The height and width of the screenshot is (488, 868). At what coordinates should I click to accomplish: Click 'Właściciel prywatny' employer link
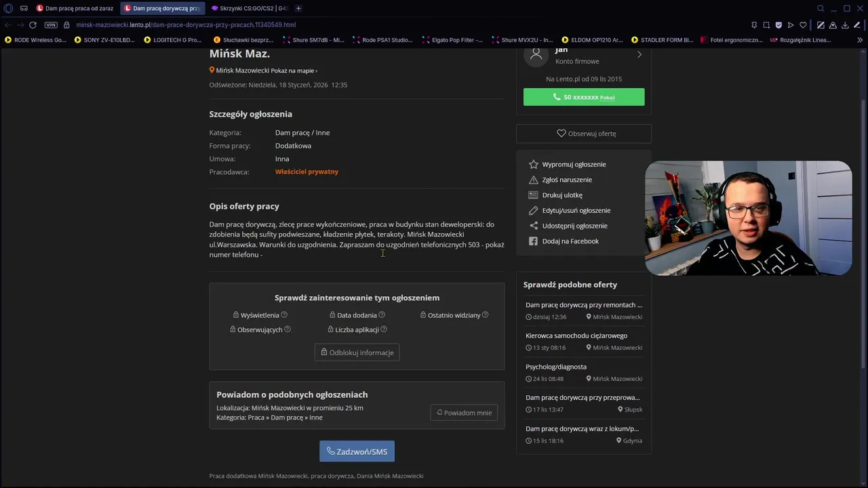tap(307, 171)
